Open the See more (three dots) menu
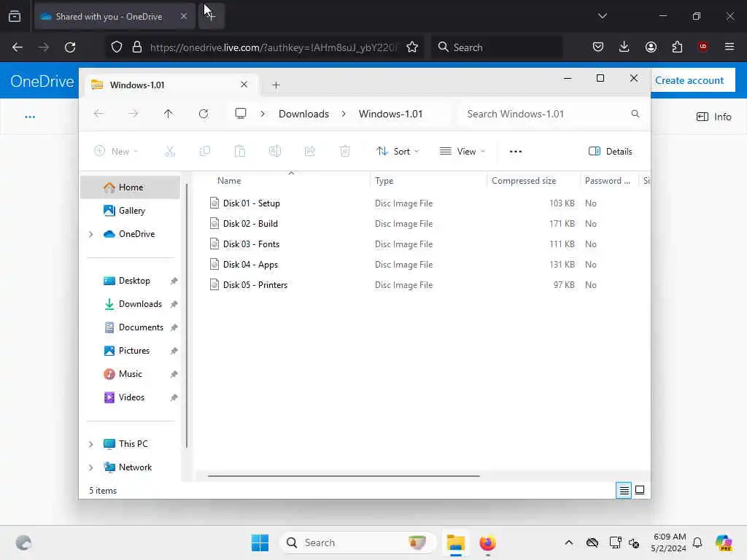The height and width of the screenshot is (560, 747). (516, 152)
